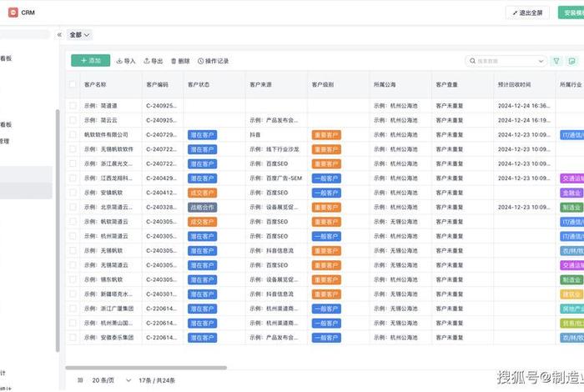Open customer 示例: 无锡简道云
This screenshot has width=584, height=392.
(x=106, y=265)
